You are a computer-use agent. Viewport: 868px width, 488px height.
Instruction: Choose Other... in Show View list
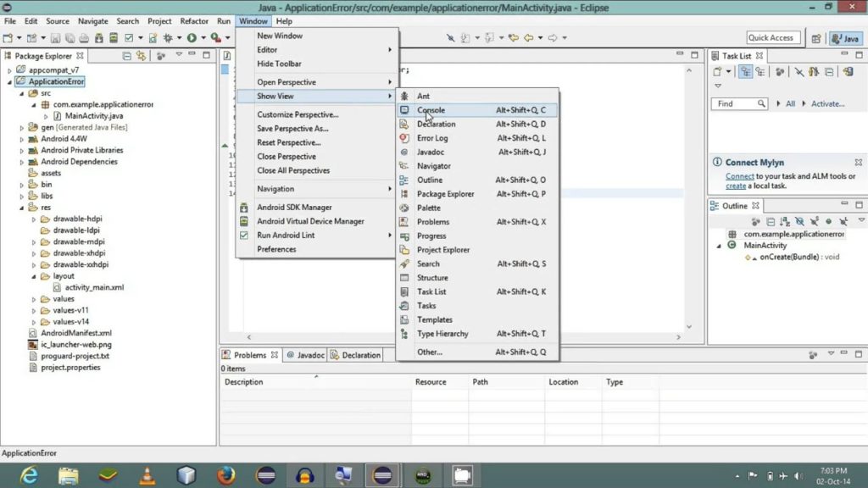[x=477, y=352]
